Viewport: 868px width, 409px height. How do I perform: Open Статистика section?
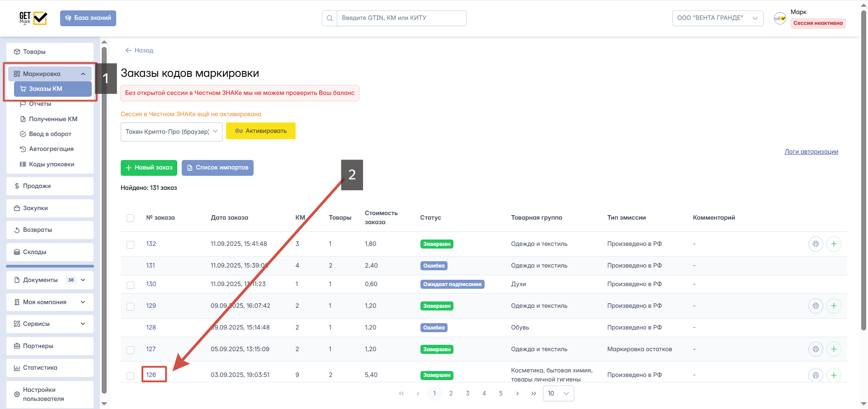click(x=50, y=367)
